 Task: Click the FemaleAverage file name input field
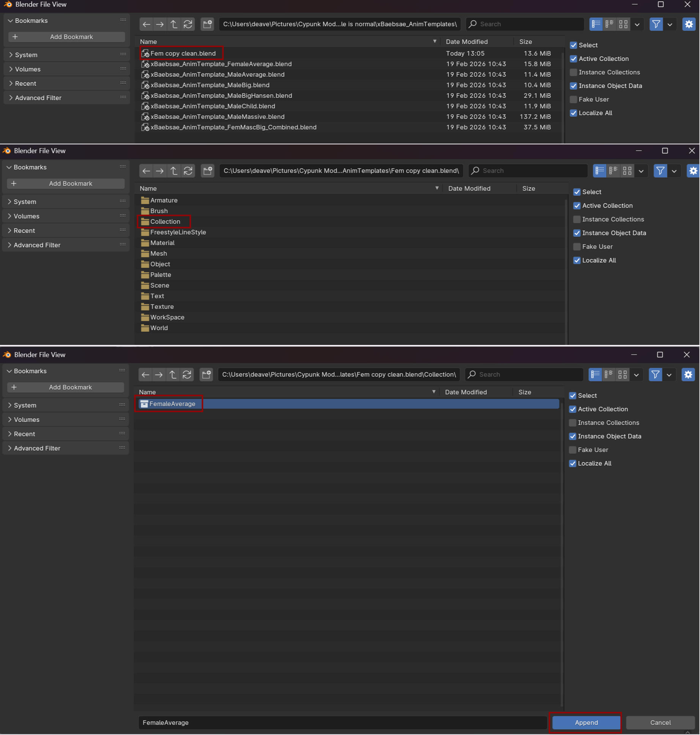[342, 722]
